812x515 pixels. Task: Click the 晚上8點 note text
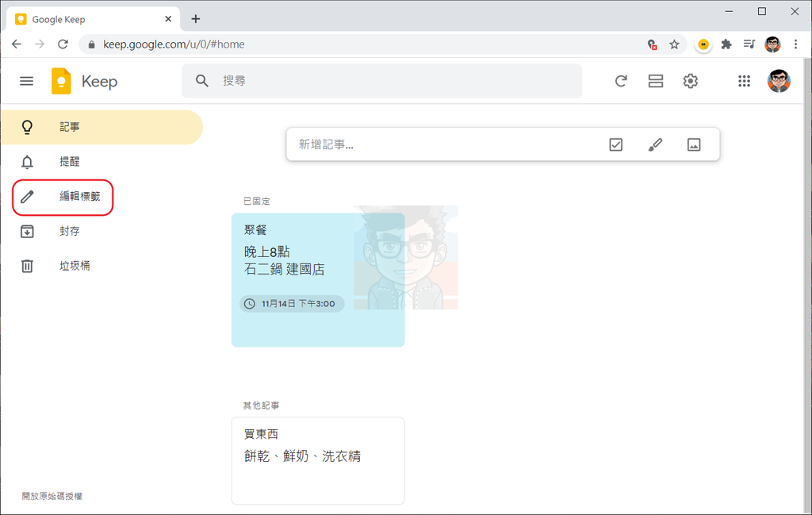click(x=266, y=252)
